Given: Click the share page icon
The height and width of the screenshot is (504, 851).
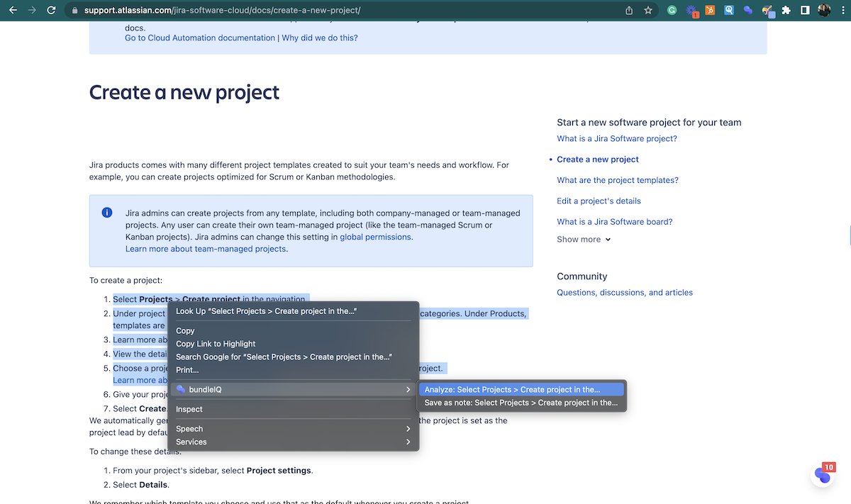Looking at the screenshot, I should point(629,11).
